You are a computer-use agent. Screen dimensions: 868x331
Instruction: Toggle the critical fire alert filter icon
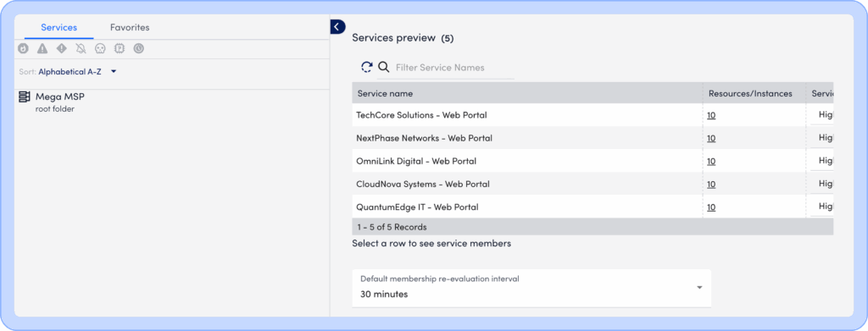[23, 48]
